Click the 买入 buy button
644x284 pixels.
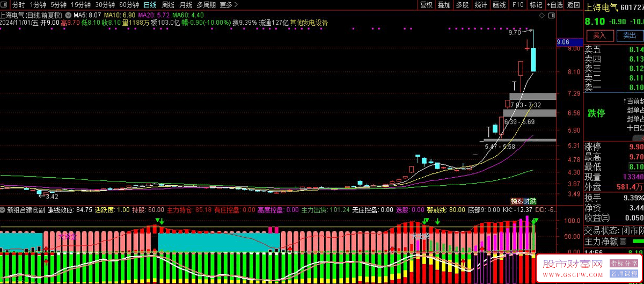pos(600,35)
